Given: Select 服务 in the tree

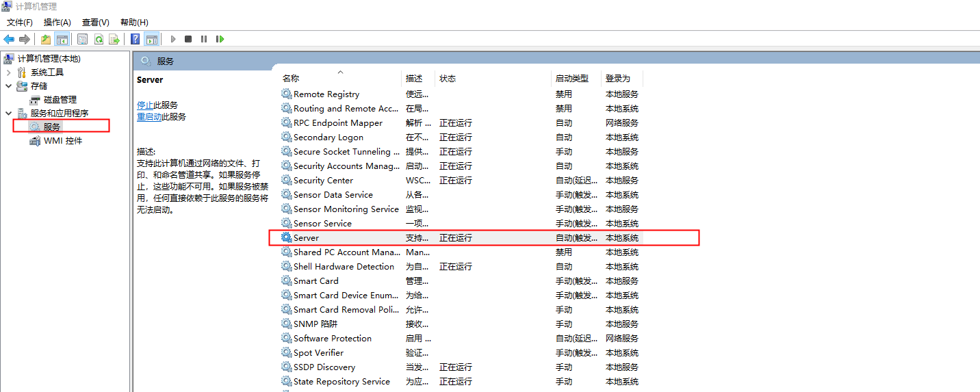Looking at the screenshot, I should [x=52, y=127].
